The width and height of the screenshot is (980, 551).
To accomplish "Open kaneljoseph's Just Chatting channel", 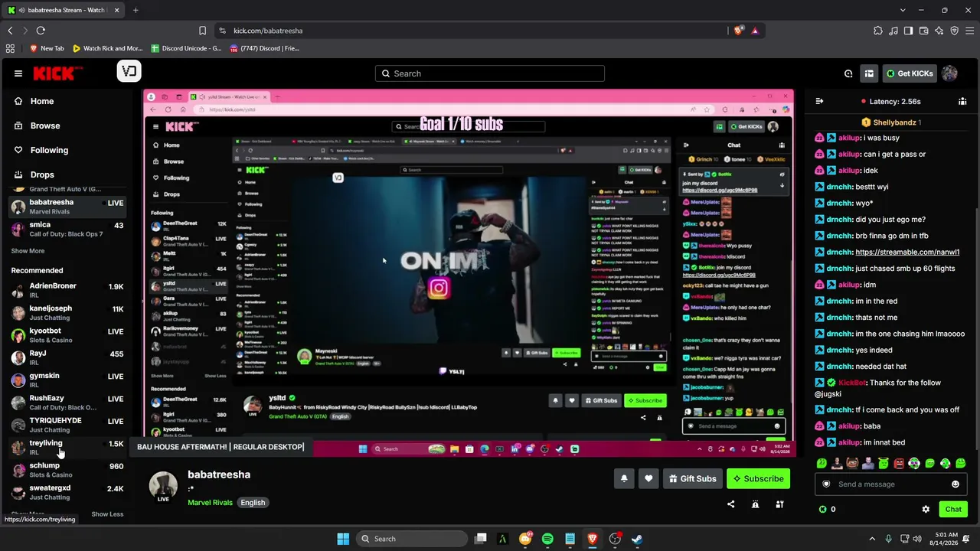I will [67, 313].
